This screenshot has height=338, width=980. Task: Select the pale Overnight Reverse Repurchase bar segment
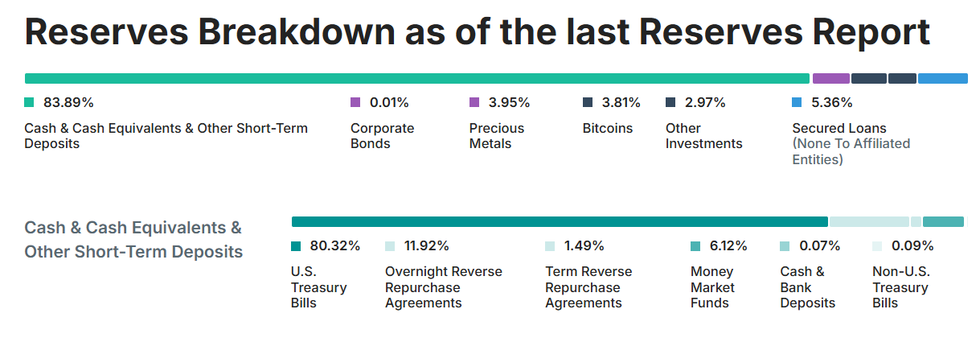869,221
